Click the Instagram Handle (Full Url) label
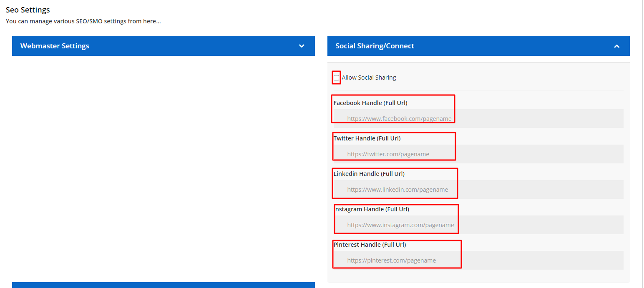This screenshot has height=288, width=644. click(x=372, y=209)
